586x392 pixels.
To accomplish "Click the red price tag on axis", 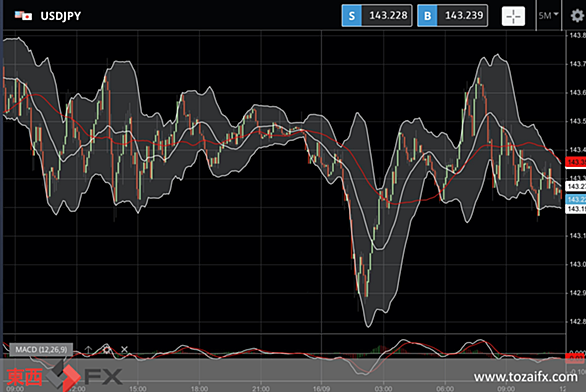I will coord(576,162).
